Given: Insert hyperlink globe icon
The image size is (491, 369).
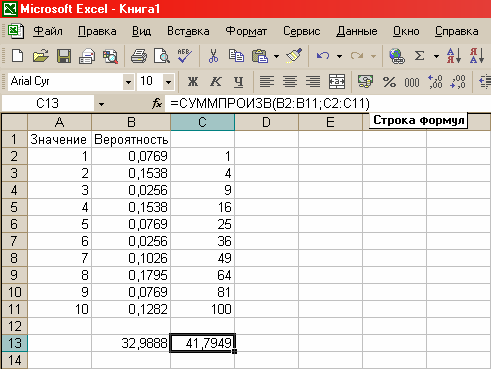Looking at the screenshot, I should pos(397,56).
